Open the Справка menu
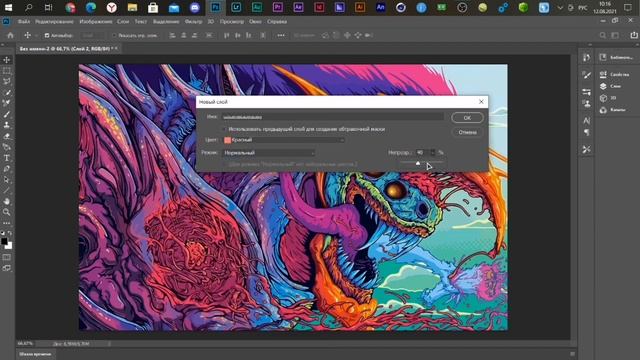 point(277,22)
